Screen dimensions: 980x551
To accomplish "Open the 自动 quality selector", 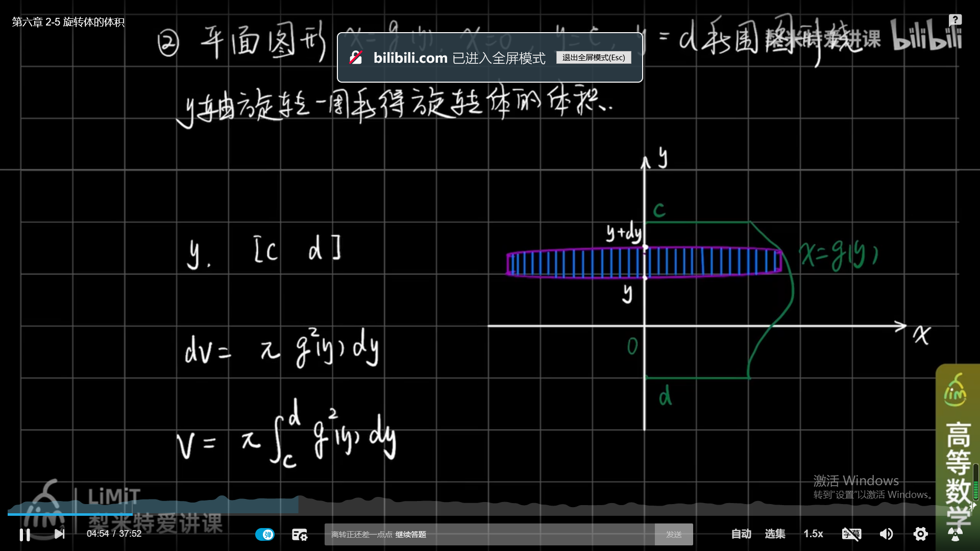I will click(741, 534).
